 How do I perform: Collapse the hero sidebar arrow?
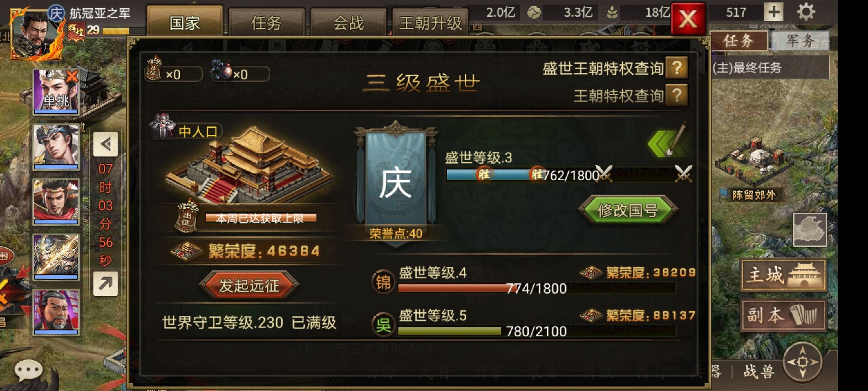pos(105,144)
